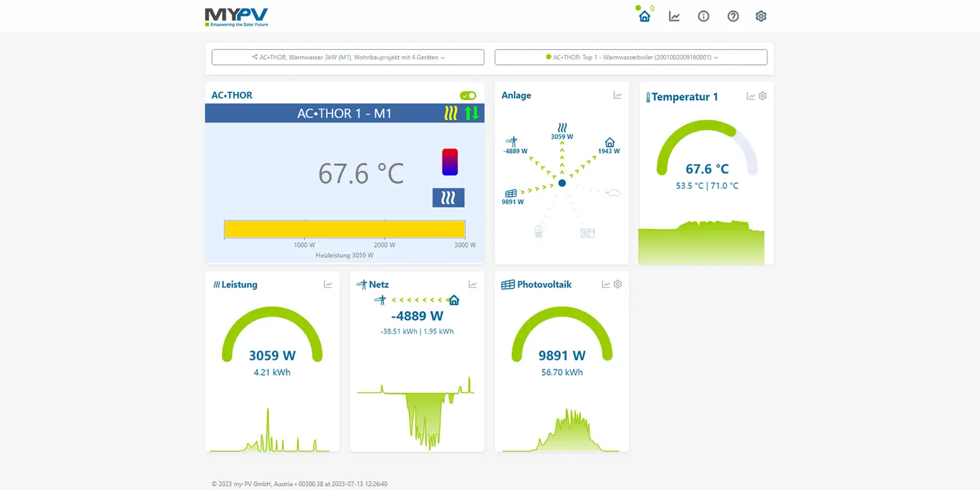Open the statistics chart icon in header
Image resolution: width=980 pixels, height=490 pixels.
coord(674,16)
